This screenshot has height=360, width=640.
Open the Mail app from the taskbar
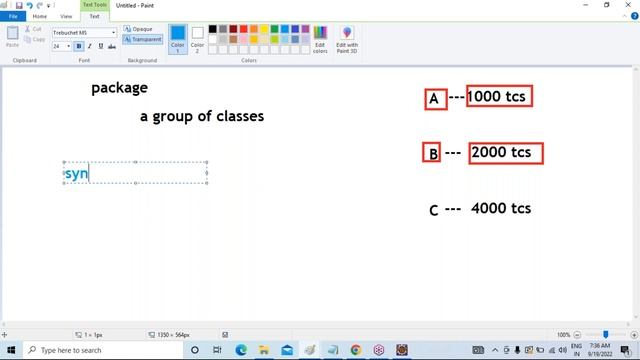click(287, 350)
